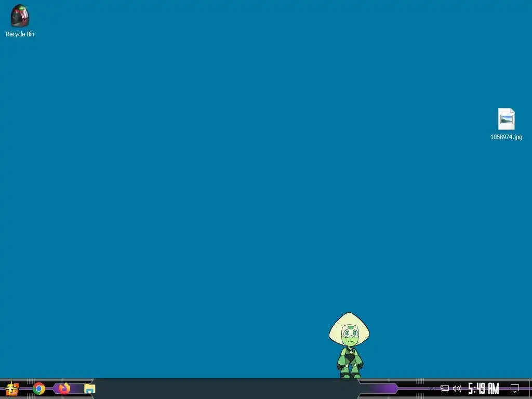The width and height of the screenshot is (532, 399).
Task: Click the '1058974.jpg' file name label
Action: point(506,137)
